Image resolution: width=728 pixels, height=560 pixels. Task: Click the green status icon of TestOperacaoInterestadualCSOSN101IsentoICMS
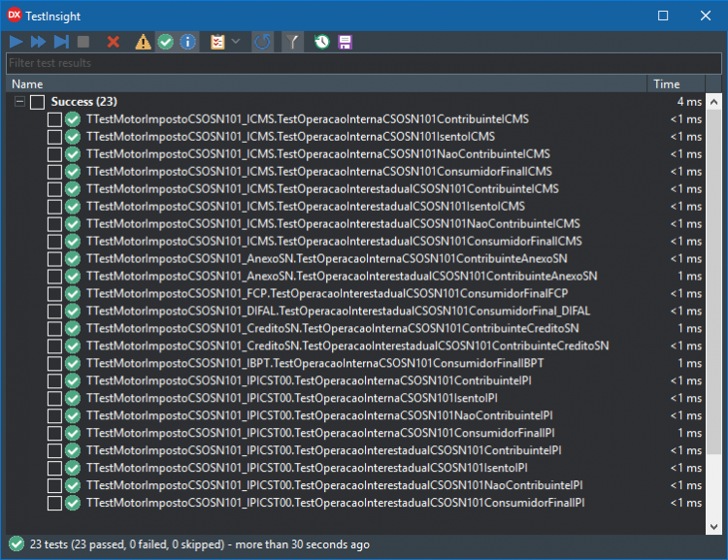coord(73,207)
